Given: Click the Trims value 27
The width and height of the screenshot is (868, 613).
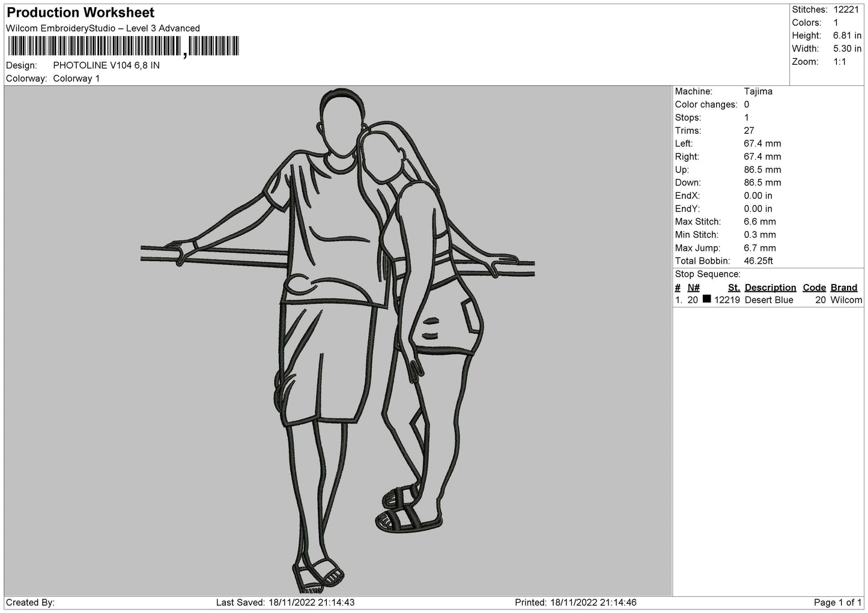Looking at the screenshot, I should [x=749, y=131].
